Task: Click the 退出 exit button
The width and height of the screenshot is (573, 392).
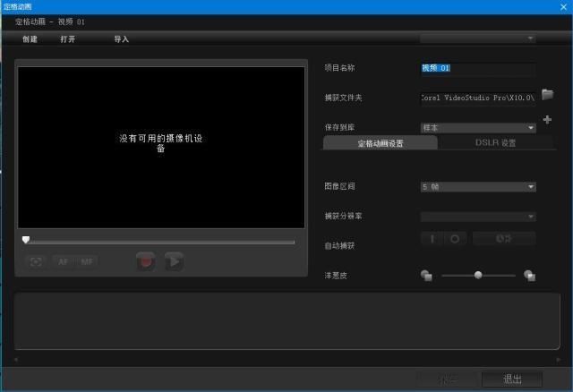Action: pos(512,379)
